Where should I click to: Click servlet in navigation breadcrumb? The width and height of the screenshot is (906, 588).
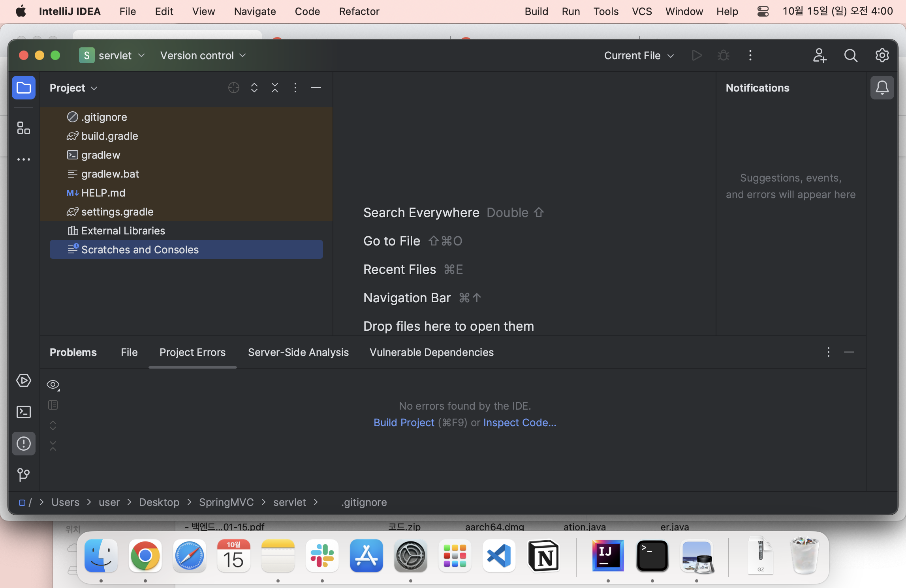tap(289, 502)
